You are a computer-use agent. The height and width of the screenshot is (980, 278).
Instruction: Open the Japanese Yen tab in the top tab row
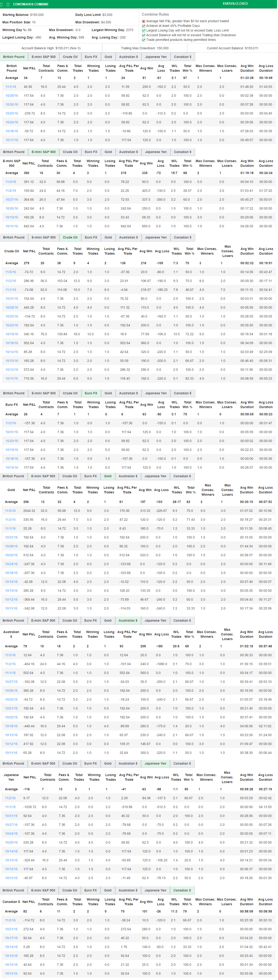[x=156, y=57]
